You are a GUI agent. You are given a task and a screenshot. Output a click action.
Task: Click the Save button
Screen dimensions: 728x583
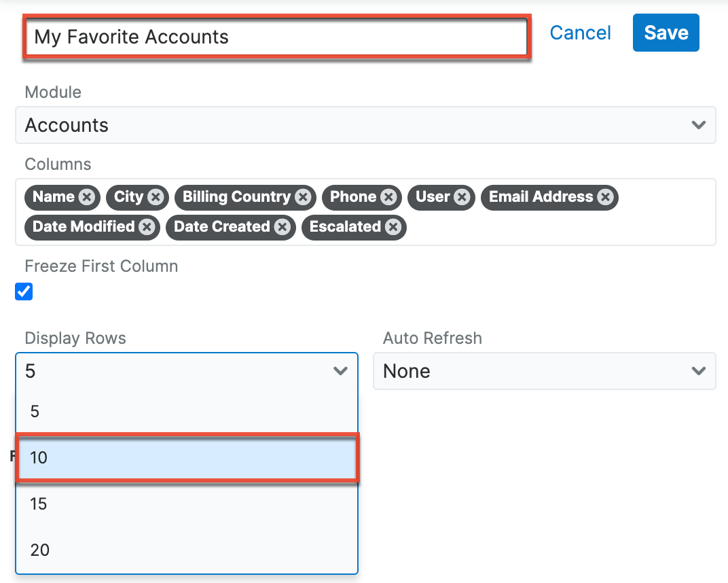666,33
